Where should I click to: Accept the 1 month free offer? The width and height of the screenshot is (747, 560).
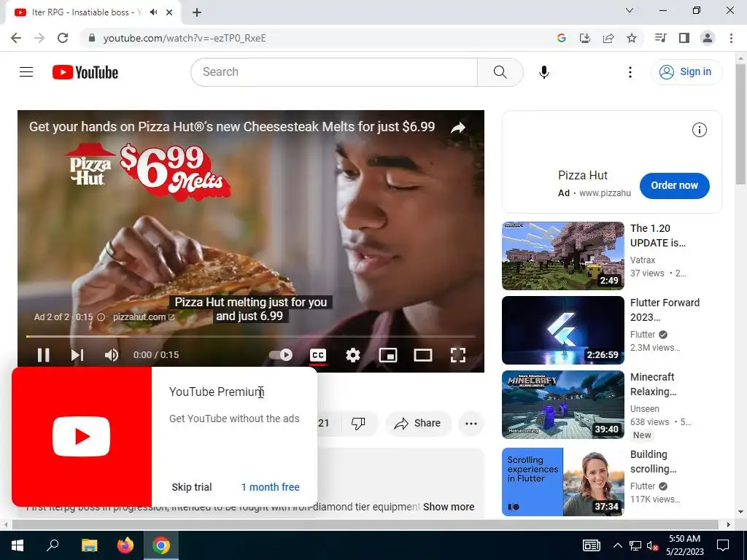pyautogui.click(x=270, y=487)
